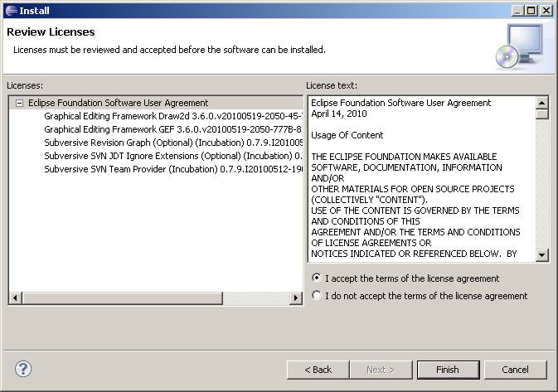Select Subversive SVN Team Provider item
558x392 pixels.
173,169
